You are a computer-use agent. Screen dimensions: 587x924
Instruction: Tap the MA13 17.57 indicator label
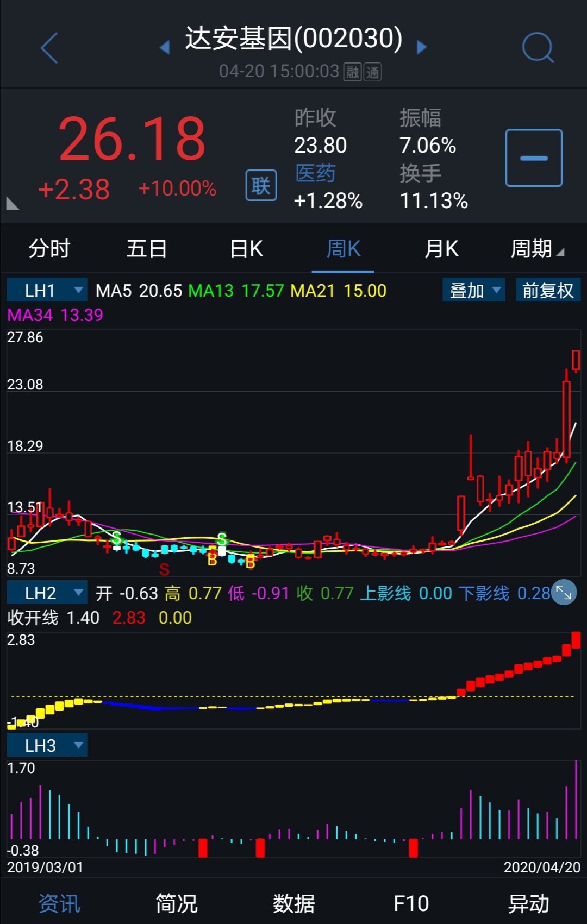(x=236, y=291)
